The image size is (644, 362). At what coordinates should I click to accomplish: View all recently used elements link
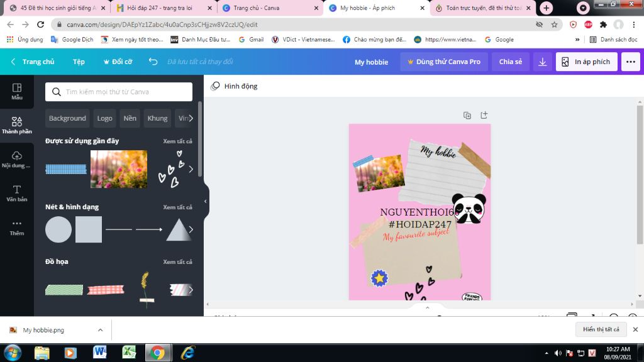tap(177, 141)
